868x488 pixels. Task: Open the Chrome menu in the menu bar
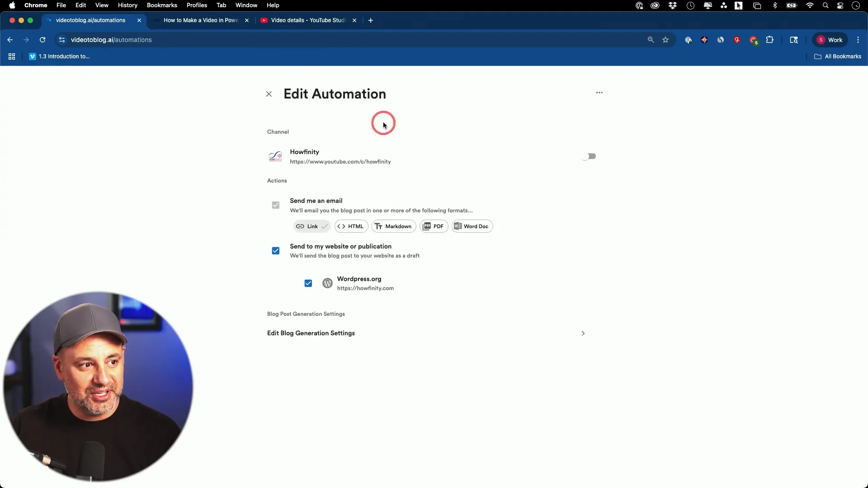click(36, 5)
